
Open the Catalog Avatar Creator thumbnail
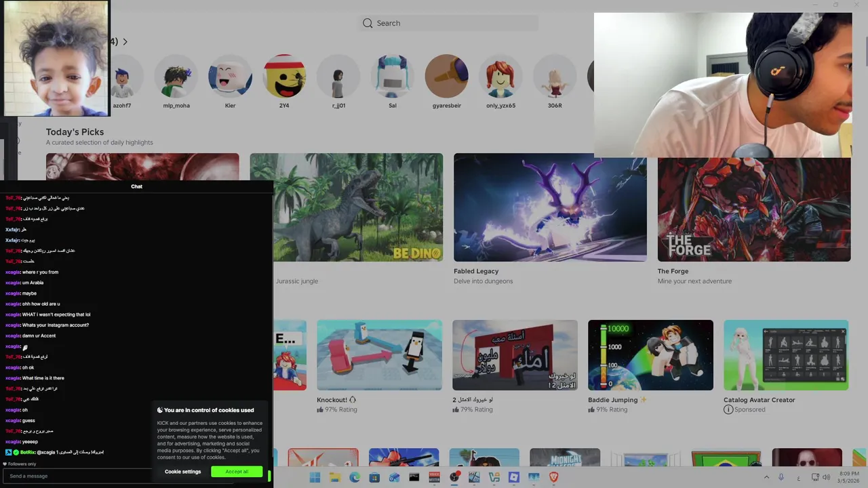786,355
